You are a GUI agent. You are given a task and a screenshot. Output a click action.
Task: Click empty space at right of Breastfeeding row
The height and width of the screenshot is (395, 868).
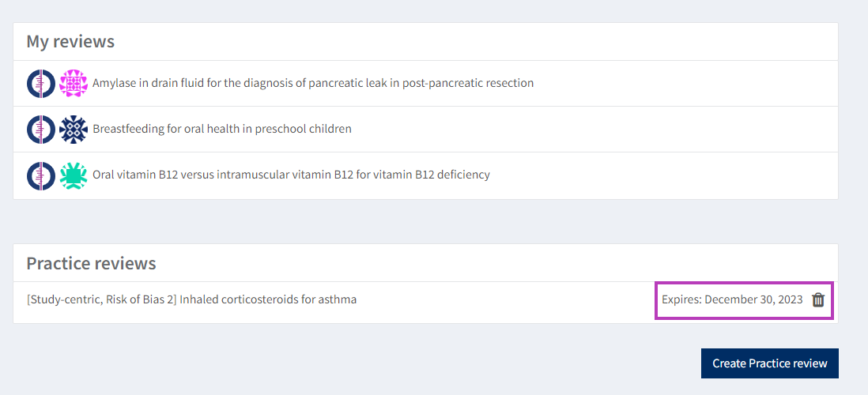[x=593, y=130]
